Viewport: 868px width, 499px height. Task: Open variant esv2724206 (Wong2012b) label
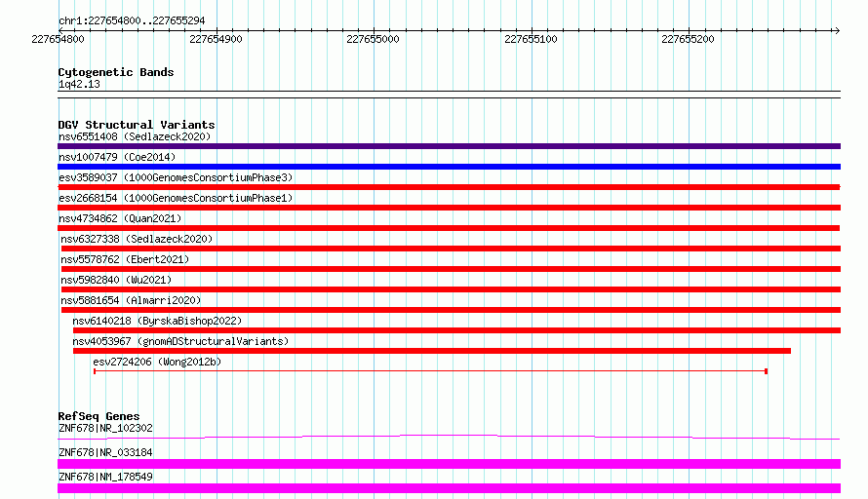tap(157, 362)
